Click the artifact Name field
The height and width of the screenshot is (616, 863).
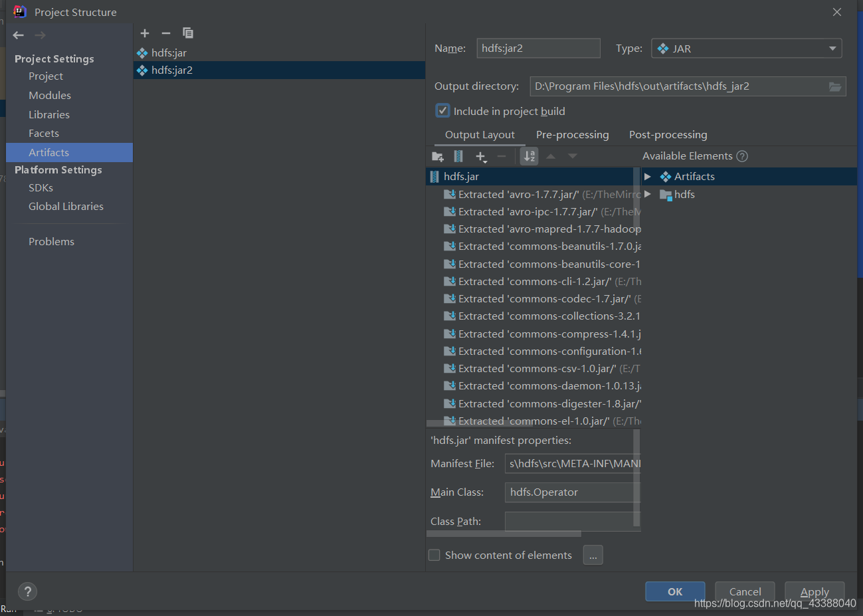tap(538, 49)
